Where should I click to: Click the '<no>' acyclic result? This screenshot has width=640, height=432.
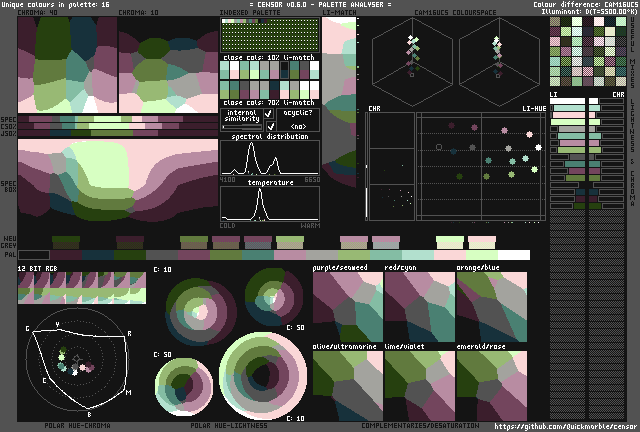click(x=298, y=127)
